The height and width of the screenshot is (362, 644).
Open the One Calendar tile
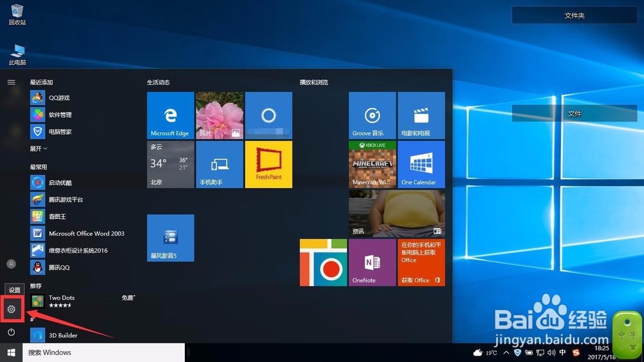click(421, 164)
